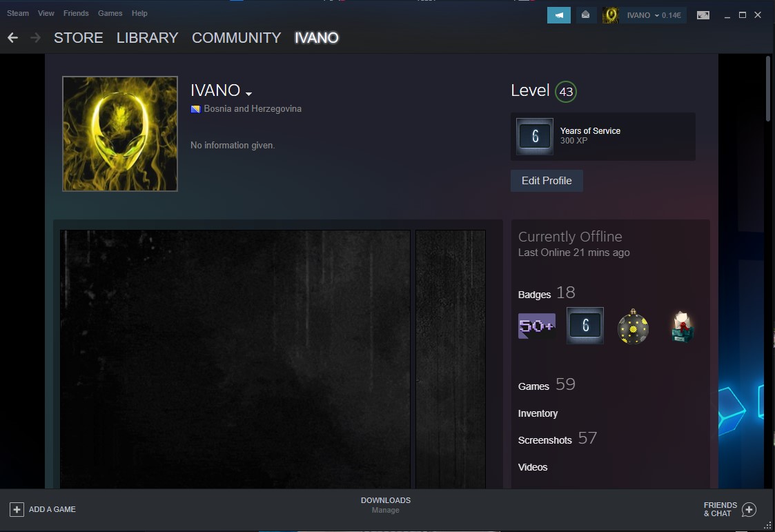The image size is (775, 532).
Task: Open the Games link
Action: 533,386
